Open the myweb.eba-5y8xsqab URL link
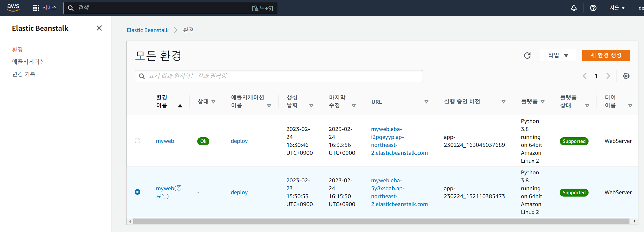This screenshot has width=644, height=232. [x=399, y=192]
